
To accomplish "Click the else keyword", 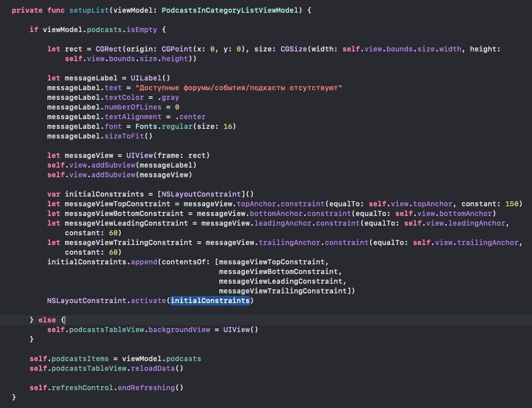I will tap(47, 320).
